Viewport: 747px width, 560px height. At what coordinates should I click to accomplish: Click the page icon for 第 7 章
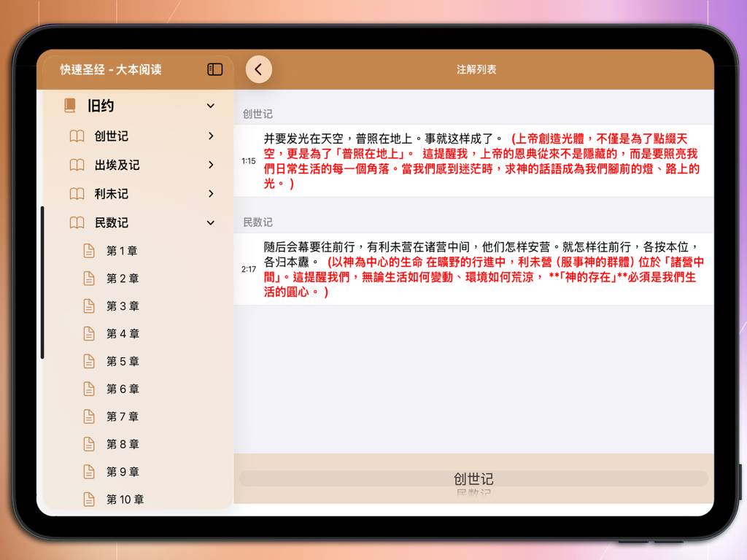[x=89, y=416]
